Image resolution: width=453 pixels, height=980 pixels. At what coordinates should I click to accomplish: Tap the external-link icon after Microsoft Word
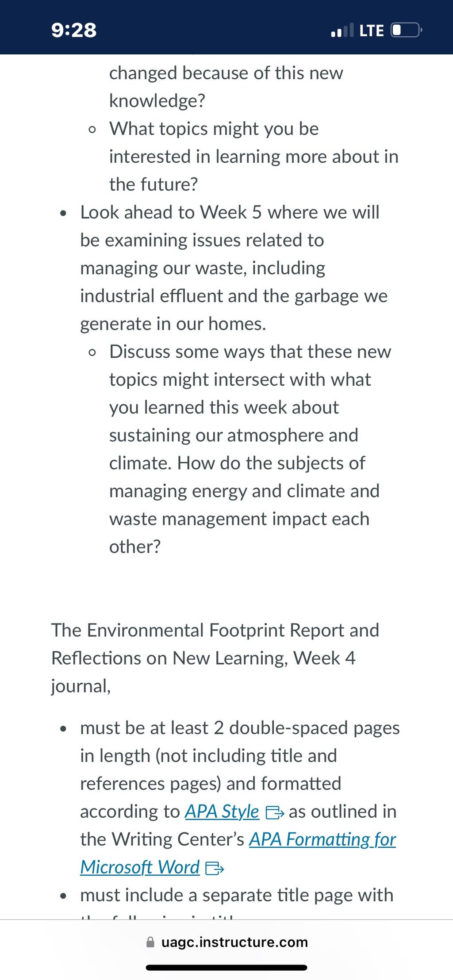pyautogui.click(x=215, y=869)
